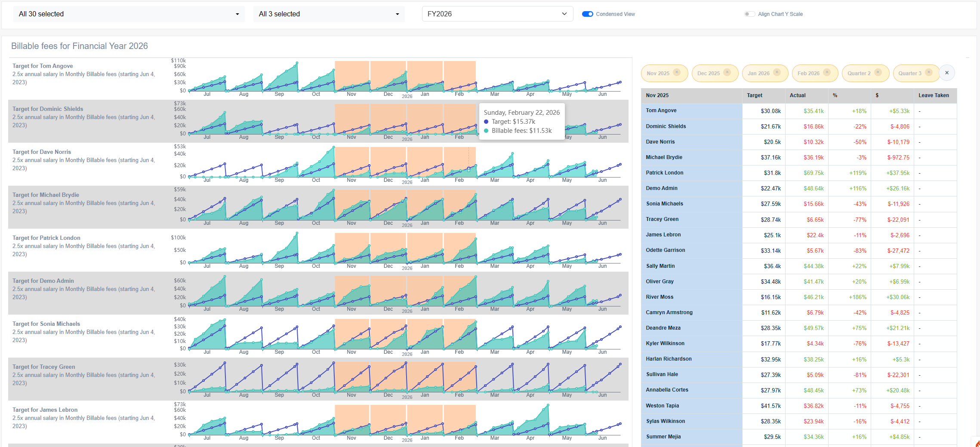Remove the Quarter 2 filter chip
Screen dimensions: 980x447
coord(878,72)
